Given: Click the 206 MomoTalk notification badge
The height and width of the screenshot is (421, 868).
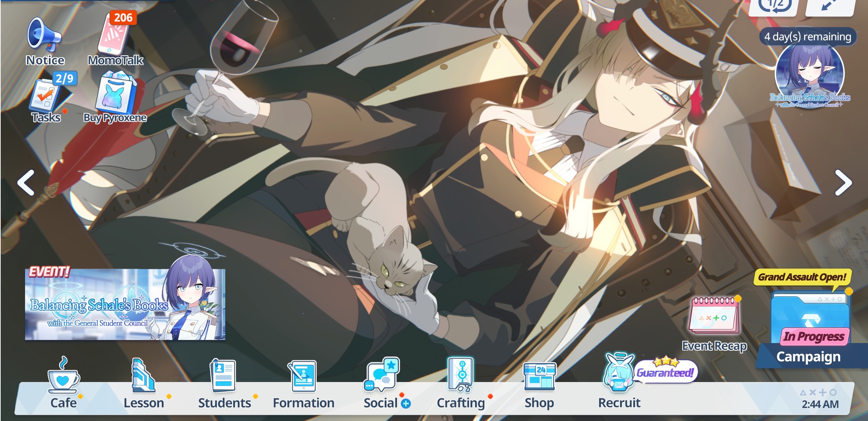Looking at the screenshot, I should tap(123, 17).
